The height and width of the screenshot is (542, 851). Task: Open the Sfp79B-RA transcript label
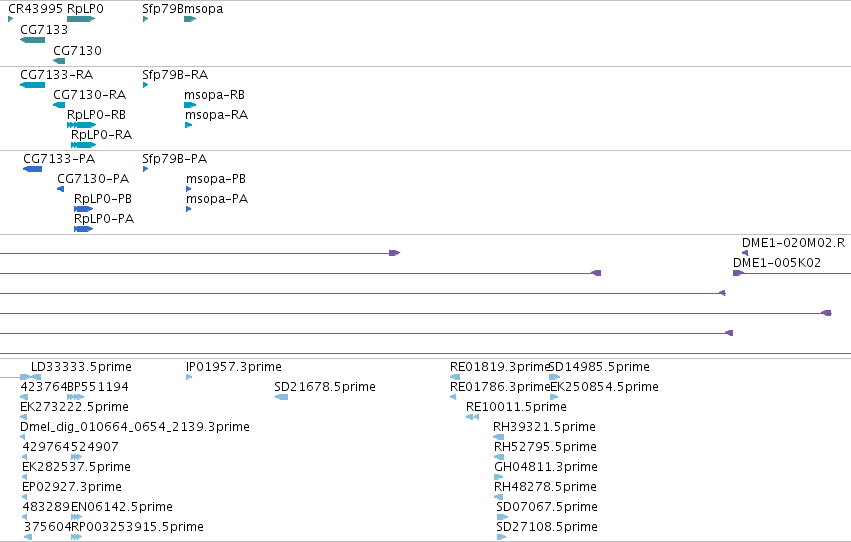coord(175,75)
